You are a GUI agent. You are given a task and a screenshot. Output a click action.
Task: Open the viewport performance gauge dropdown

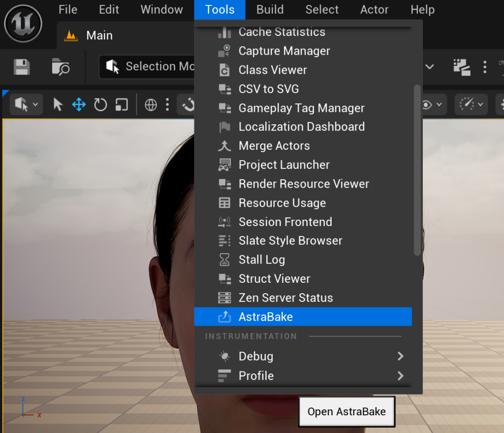(x=471, y=104)
